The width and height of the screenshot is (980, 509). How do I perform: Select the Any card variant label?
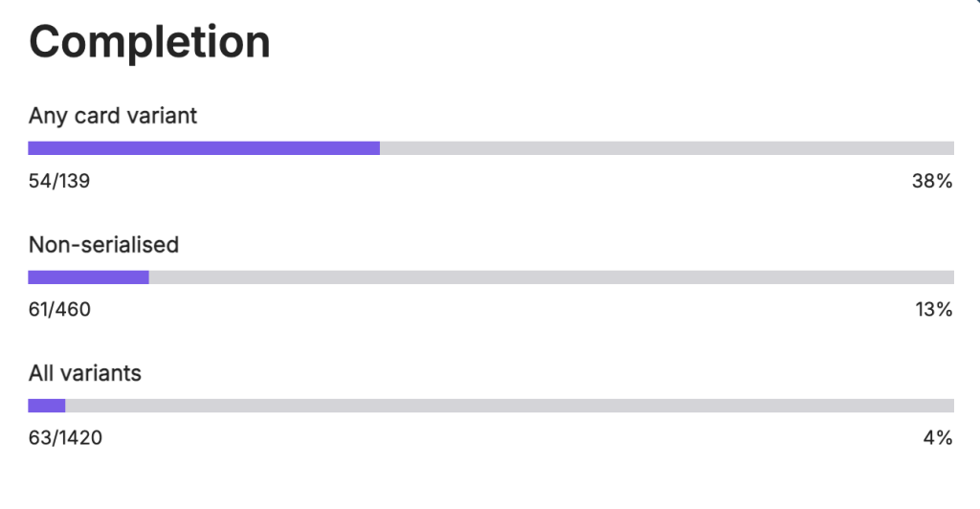tap(113, 116)
